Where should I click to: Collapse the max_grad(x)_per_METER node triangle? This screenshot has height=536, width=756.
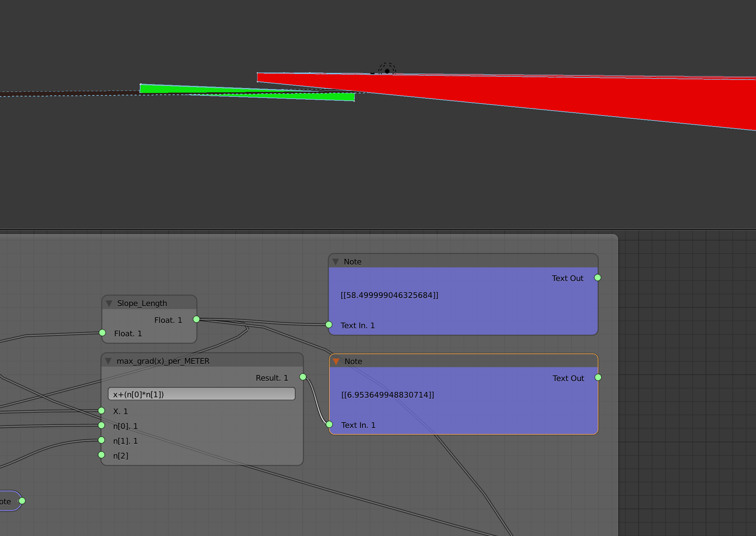pos(109,361)
